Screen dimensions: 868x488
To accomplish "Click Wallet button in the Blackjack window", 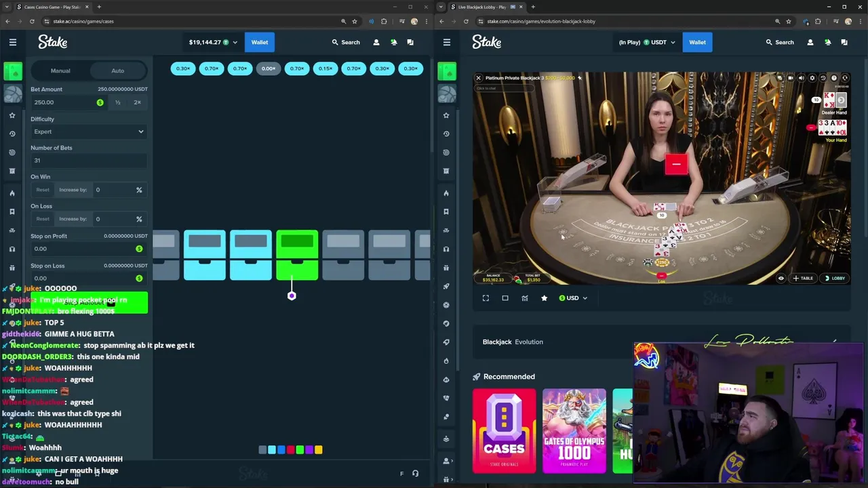I will pos(697,42).
